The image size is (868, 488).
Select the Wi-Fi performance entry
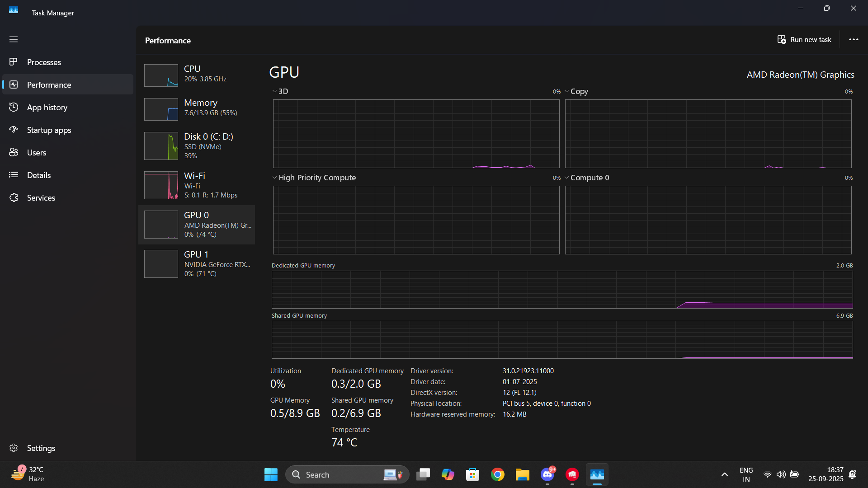pyautogui.click(x=197, y=185)
